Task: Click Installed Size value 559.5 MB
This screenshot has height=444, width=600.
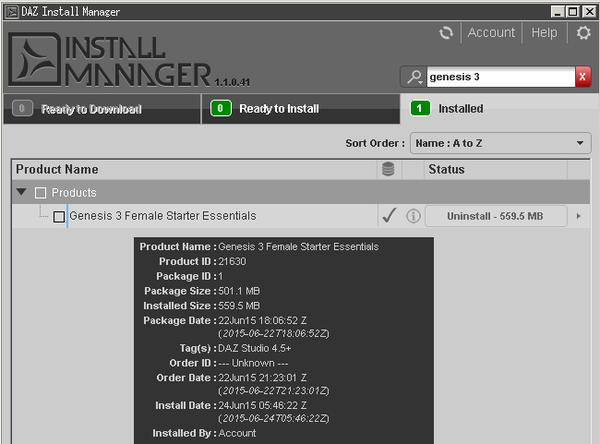Action: 239,306
